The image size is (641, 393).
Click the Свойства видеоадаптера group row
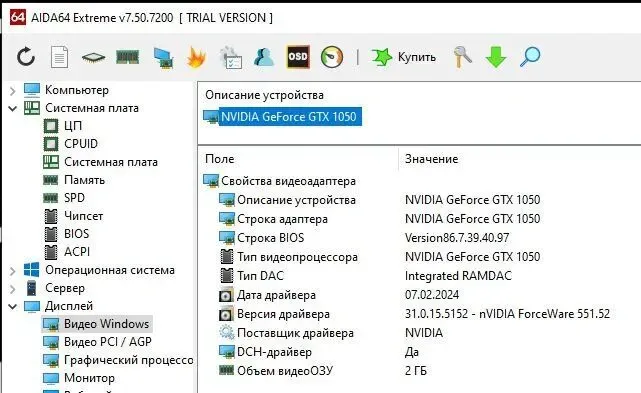(288, 181)
